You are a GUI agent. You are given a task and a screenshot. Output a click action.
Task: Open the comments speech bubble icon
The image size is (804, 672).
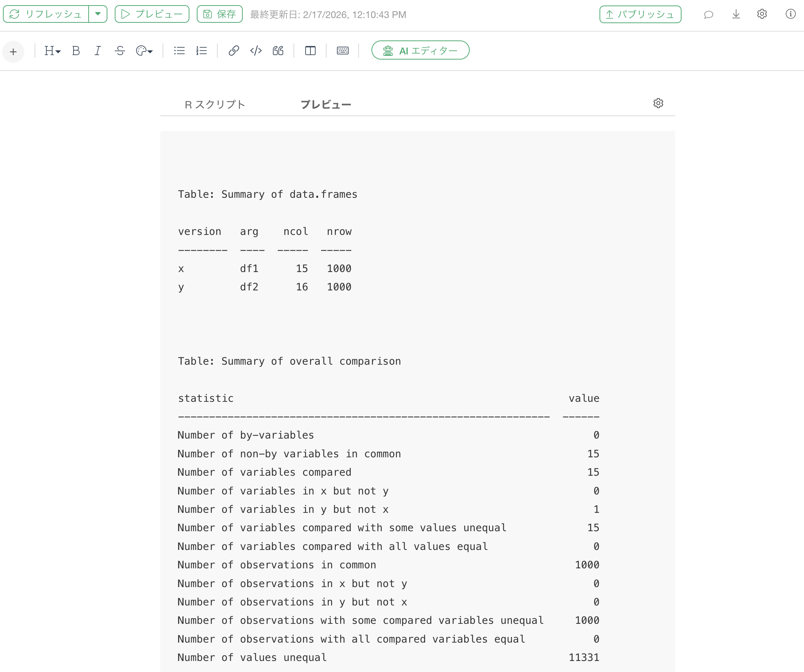coord(708,14)
